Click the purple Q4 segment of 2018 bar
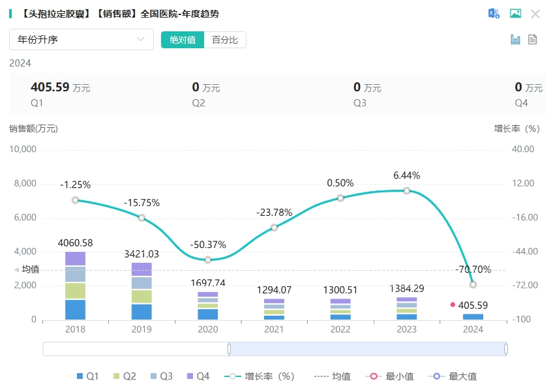 75,259
